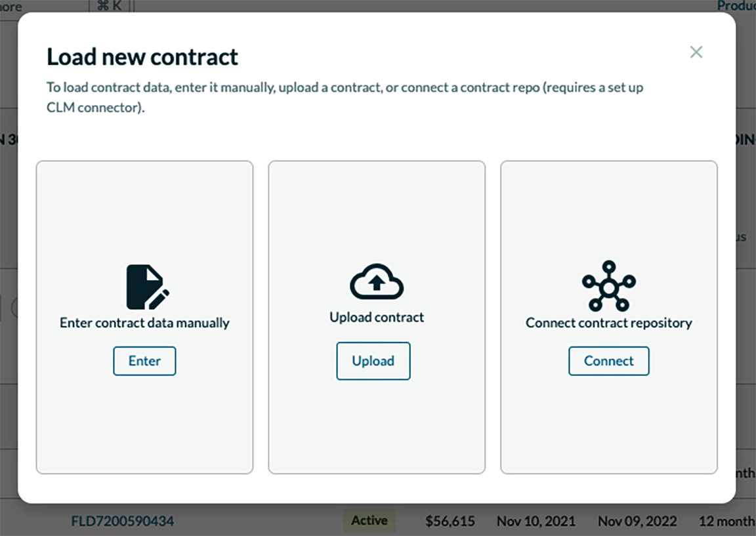Click the Enter button to add contract manually
756x536 pixels.
pos(144,361)
